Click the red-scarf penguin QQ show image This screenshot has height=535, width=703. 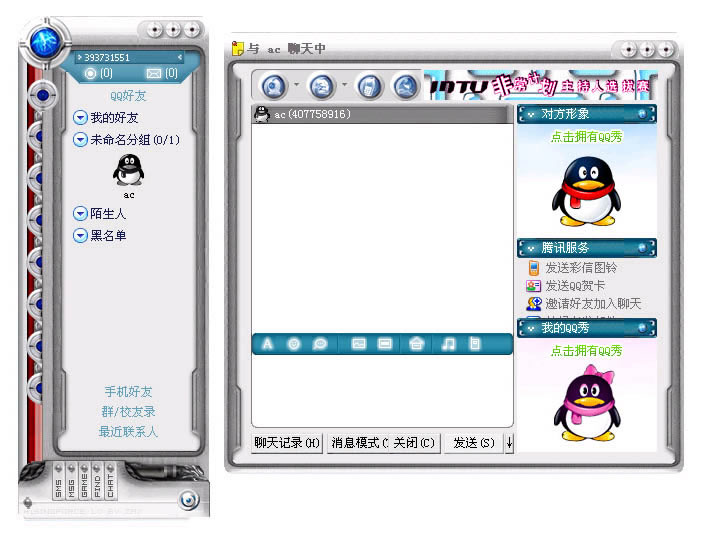[x=586, y=191]
